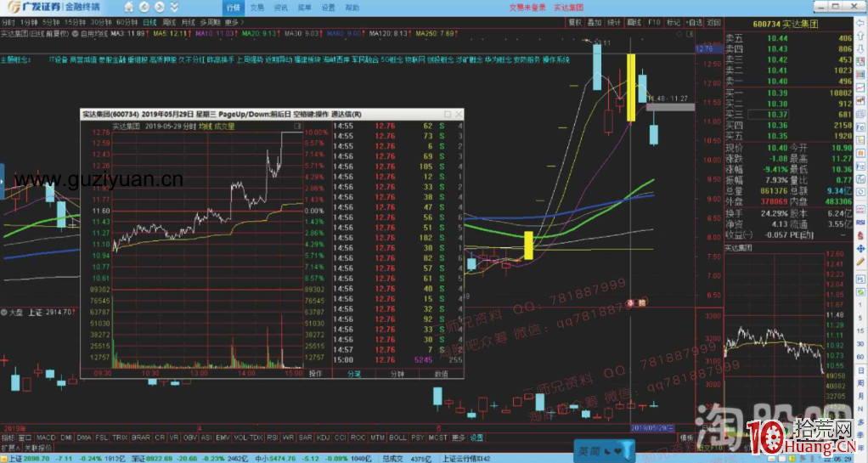Click the panel layout icon above the price axis
The width and height of the screenshot is (868, 463).
pyautogui.click(x=690, y=34)
